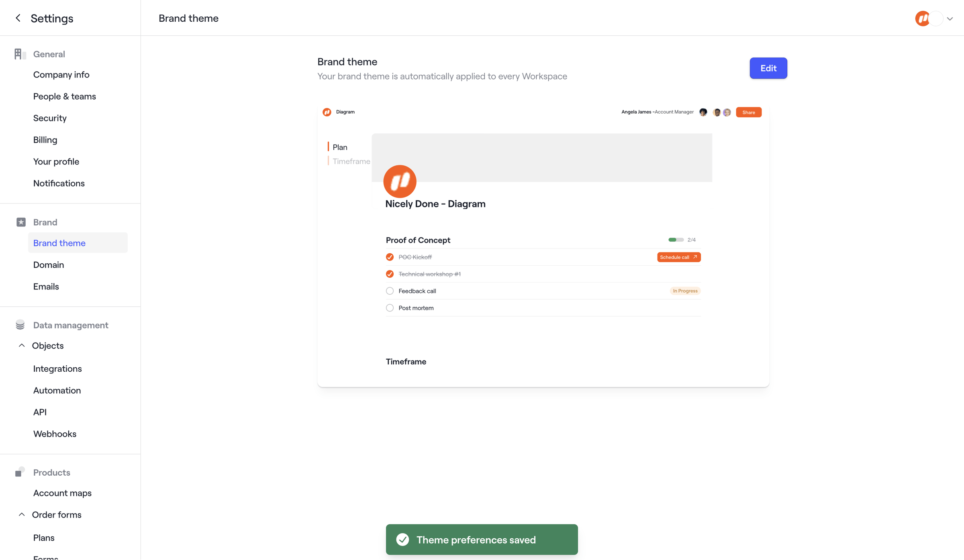Check the Feedback call circle
The image size is (964, 560).
(390, 291)
